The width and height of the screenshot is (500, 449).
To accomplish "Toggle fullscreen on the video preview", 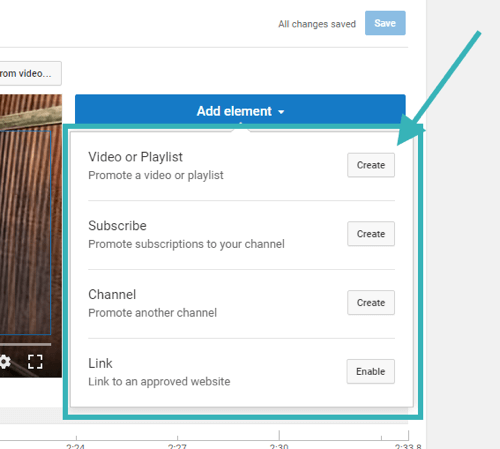I will [x=35, y=362].
